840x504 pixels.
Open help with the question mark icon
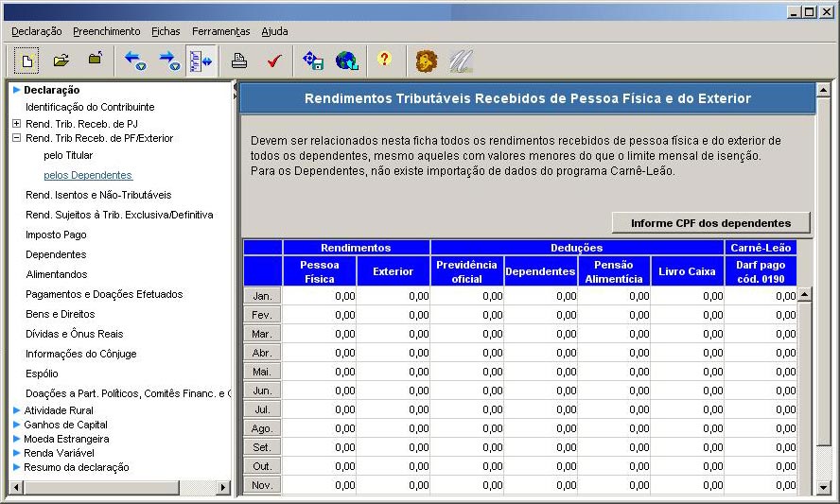pyautogui.click(x=383, y=60)
